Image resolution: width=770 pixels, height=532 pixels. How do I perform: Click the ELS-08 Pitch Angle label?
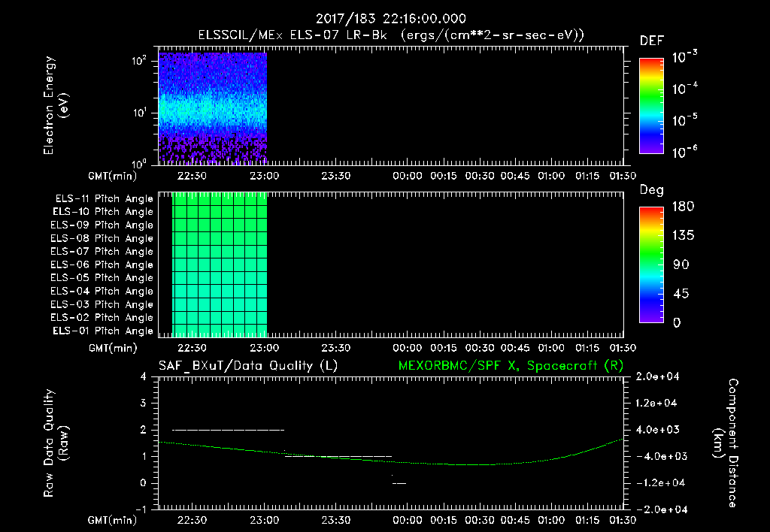click(102, 238)
